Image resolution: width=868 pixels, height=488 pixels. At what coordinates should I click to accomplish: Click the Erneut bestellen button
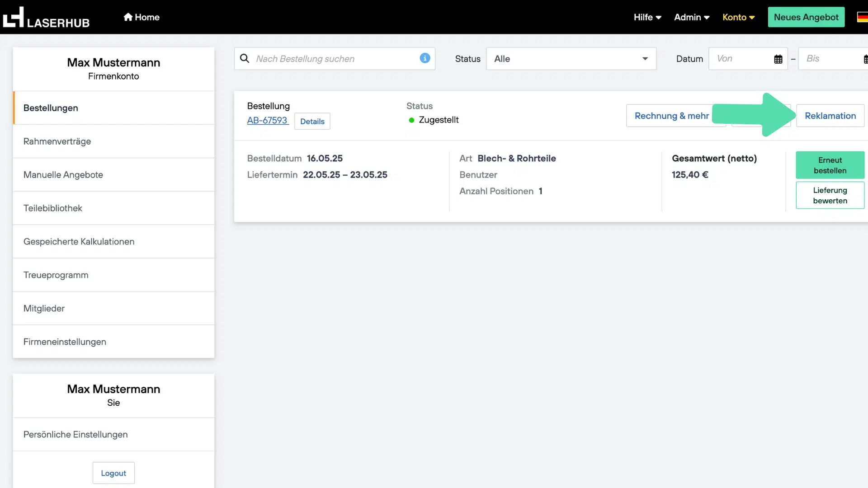pos(830,165)
